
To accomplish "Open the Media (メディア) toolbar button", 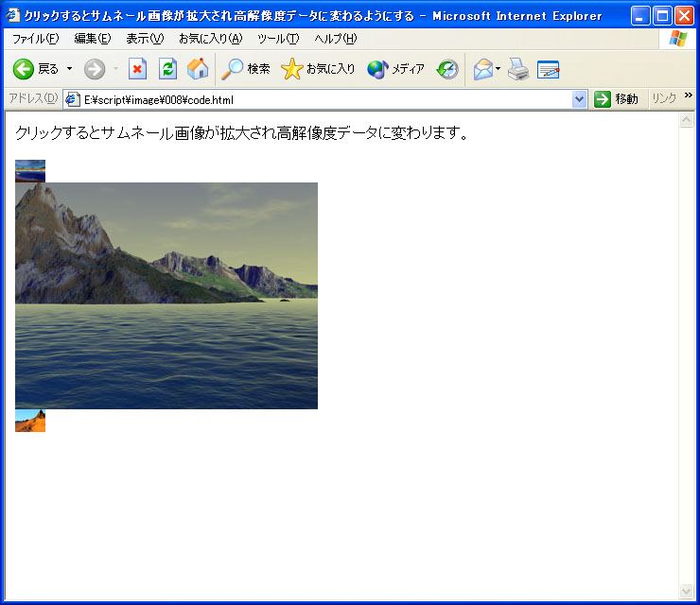I will pyautogui.click(x=395, y=69).
